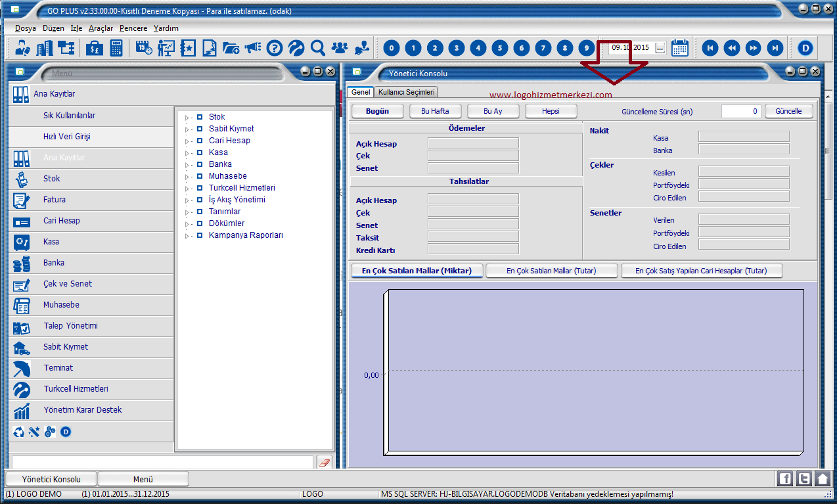Click the number 5 shortcut circle

500,47
